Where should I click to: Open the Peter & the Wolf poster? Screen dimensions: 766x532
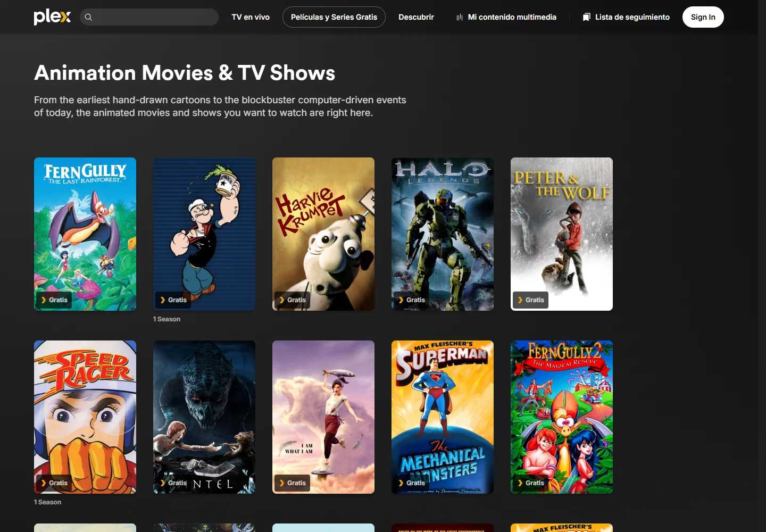(x=562, y=234)
